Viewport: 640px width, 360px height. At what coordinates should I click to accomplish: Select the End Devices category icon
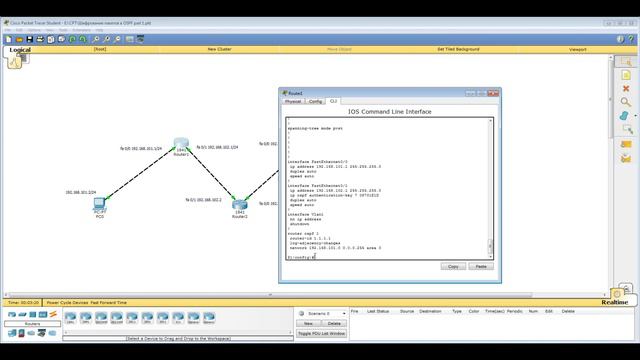click(12, 333)
